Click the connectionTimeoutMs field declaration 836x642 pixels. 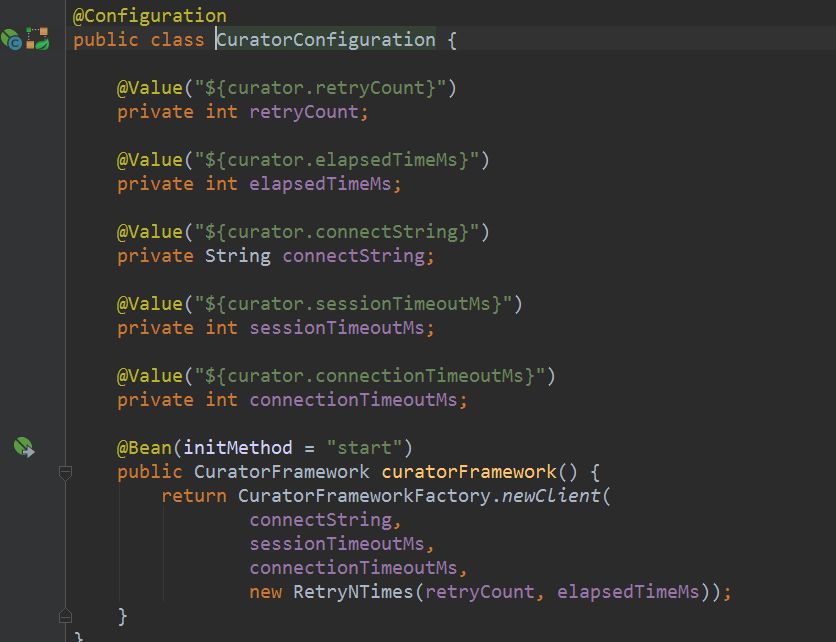point(353,400)
